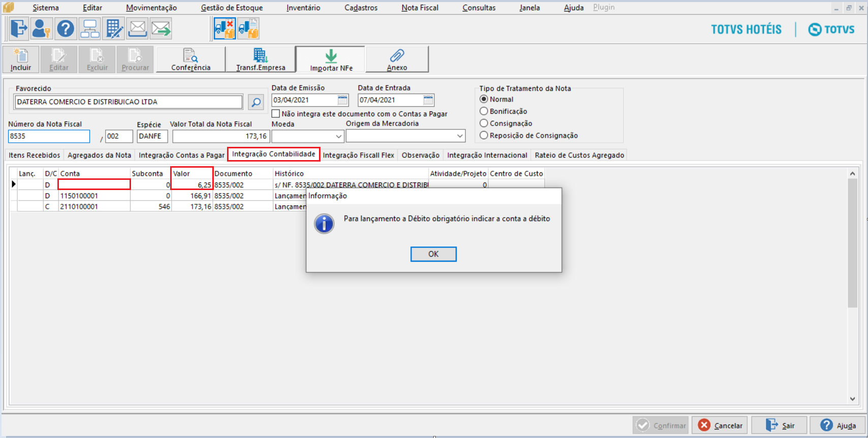Switch to Agregados da Nota tab
Viewport: 868px width, 438px height.
(x=100, y=155)
